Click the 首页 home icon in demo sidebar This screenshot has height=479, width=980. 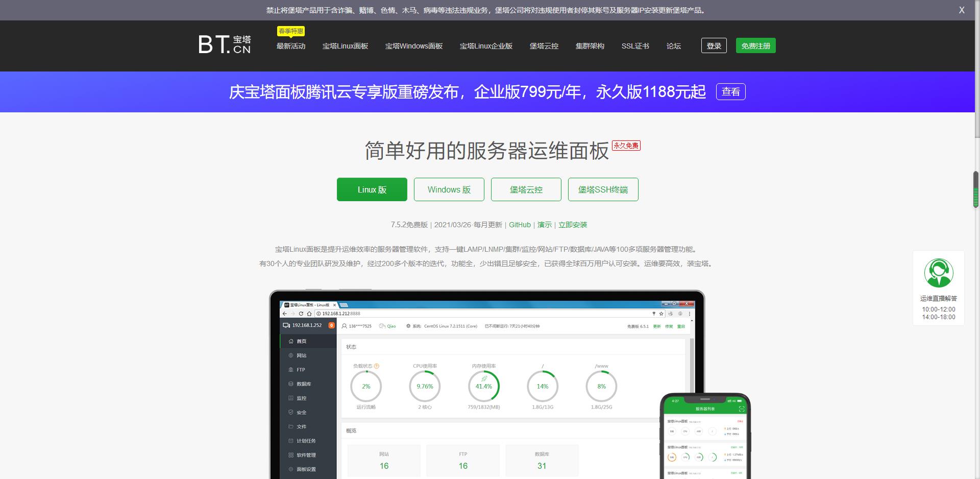click(291, 341)
